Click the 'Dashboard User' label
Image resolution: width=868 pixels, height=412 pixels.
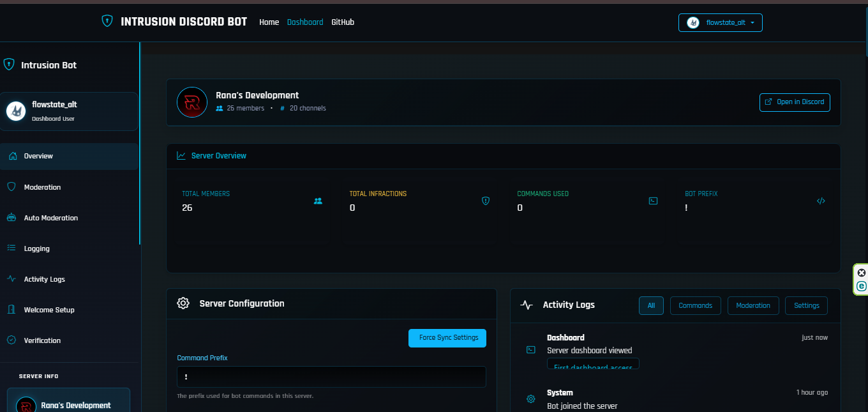53,119
